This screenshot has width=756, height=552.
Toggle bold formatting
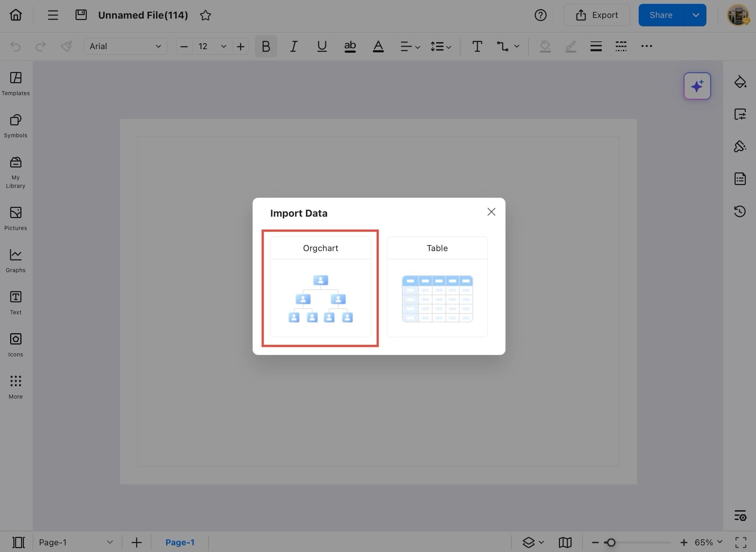(266, 46)
